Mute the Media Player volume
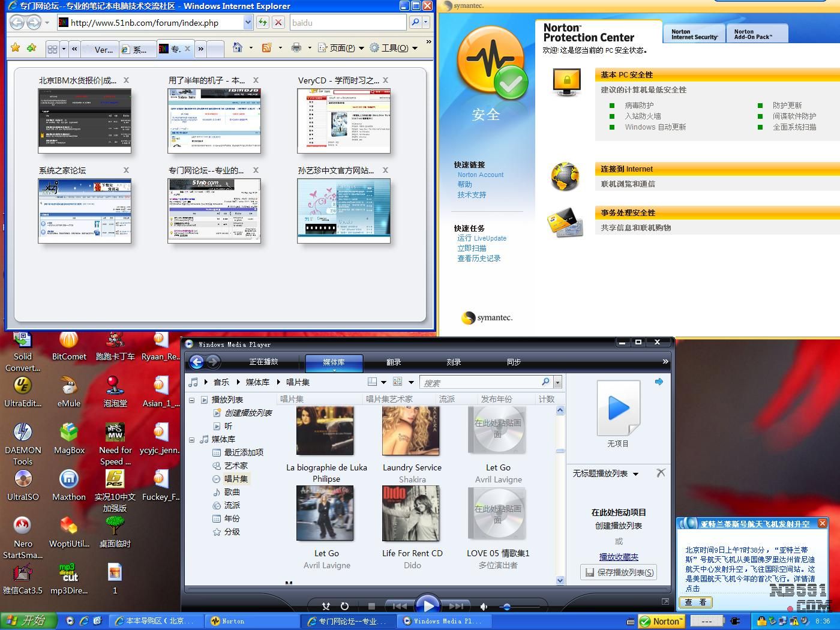 coord(484,607)
